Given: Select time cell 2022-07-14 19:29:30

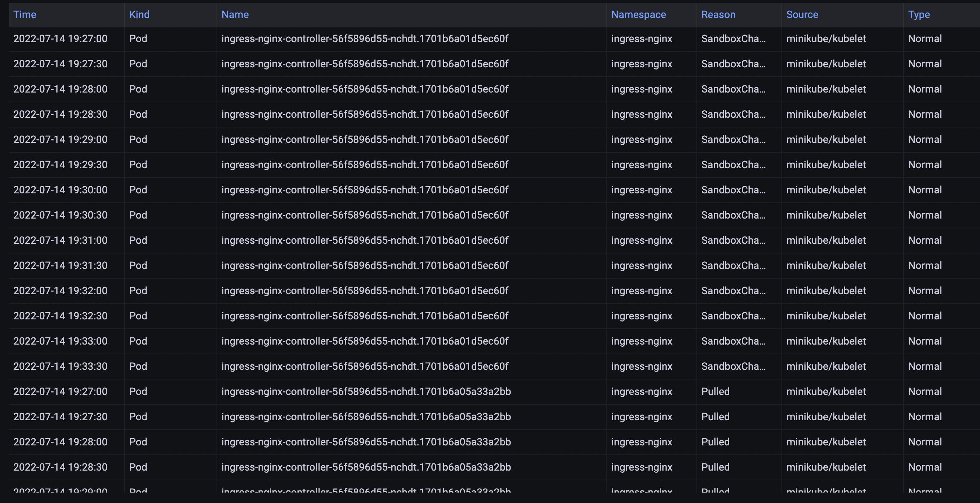Looking at the screenshot, I should (x=60, y=165).
